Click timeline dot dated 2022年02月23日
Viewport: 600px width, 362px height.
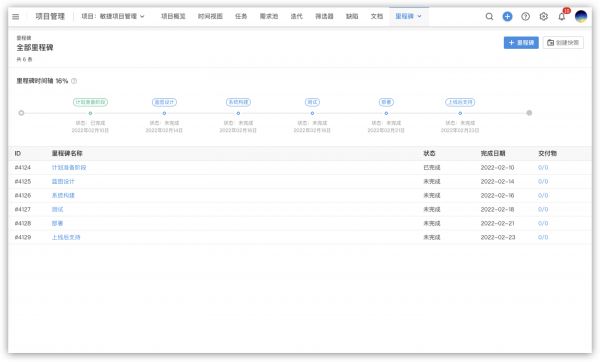pyautogui.click(x=460, y=113)
